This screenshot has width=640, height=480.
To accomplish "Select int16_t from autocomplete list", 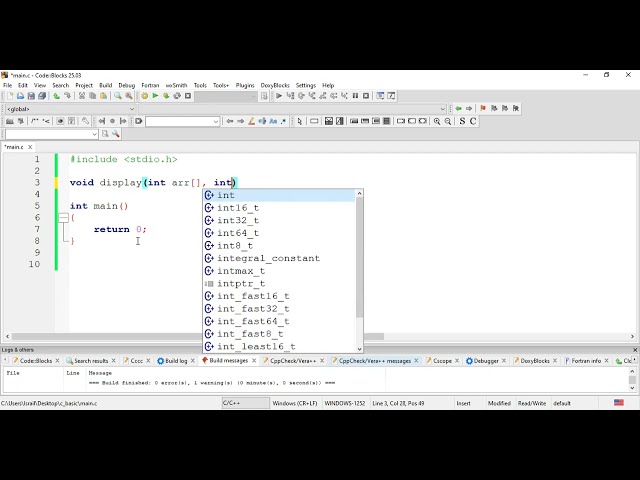I will click(279, 208).
